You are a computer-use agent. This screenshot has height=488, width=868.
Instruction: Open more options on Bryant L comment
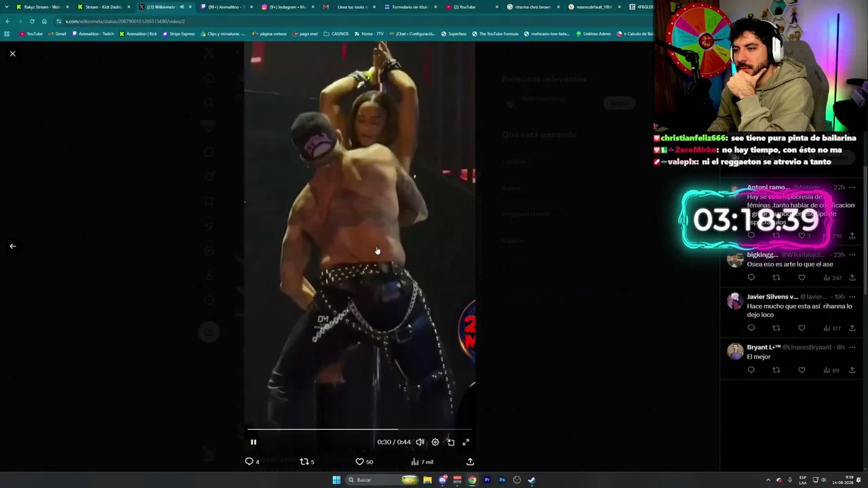852,347
